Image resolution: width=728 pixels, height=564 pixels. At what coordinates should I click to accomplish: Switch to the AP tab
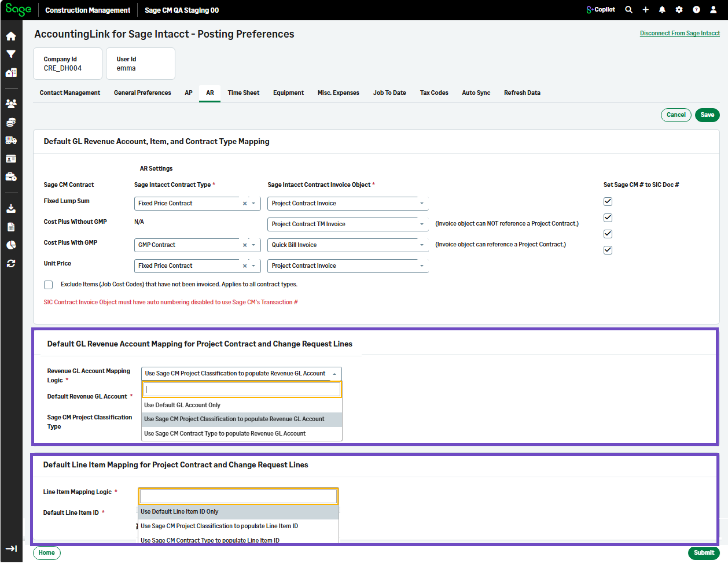(189, 93)
